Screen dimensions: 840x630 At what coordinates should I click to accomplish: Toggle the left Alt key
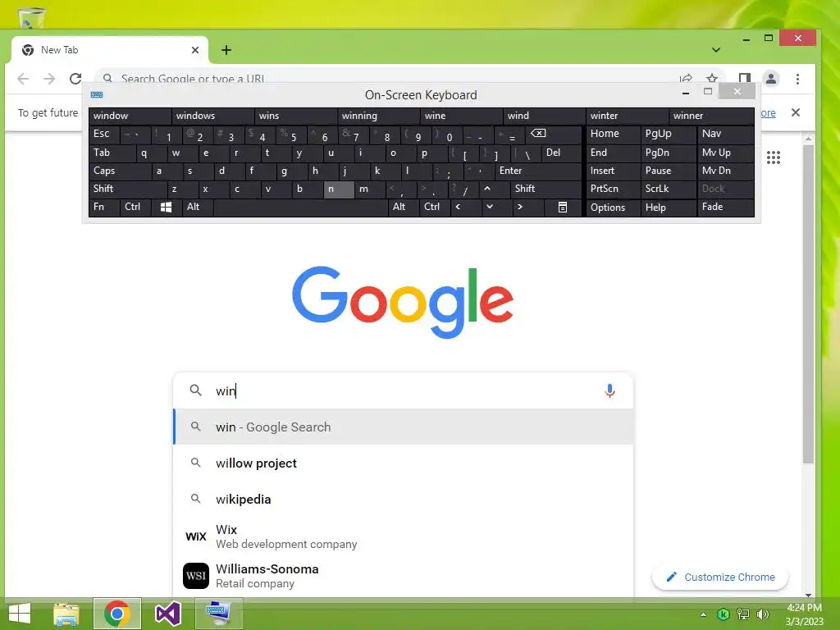point(198,207)
